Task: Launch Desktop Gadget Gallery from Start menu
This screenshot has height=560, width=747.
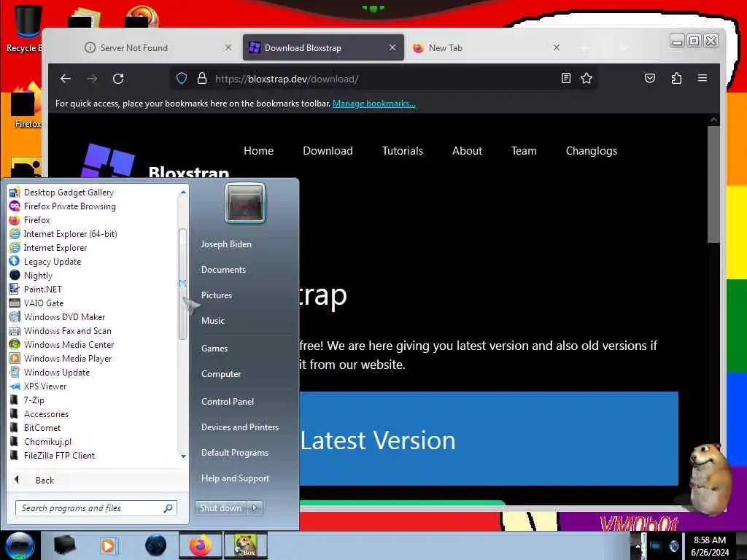Action: click(93, 192)
